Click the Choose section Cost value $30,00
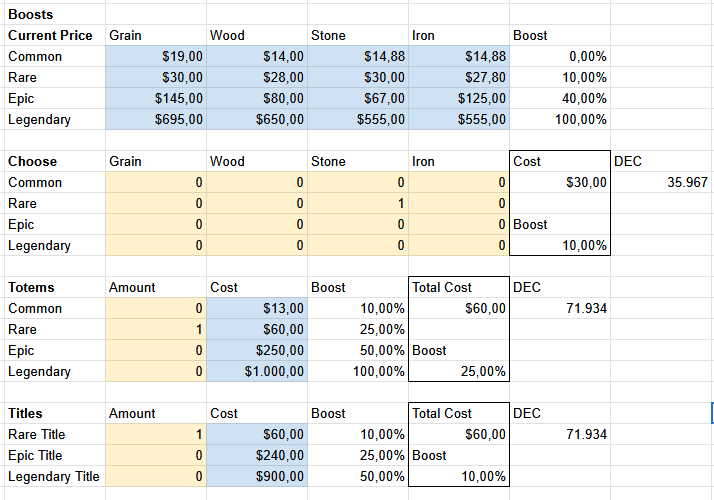This screenshot has width=714, height=500. coord(559,183)
